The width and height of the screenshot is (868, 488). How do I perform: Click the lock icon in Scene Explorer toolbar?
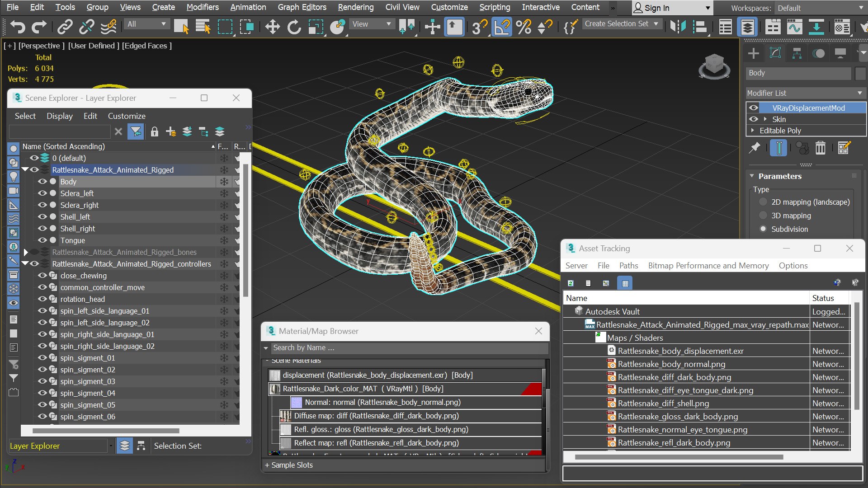tap(154, 131)
